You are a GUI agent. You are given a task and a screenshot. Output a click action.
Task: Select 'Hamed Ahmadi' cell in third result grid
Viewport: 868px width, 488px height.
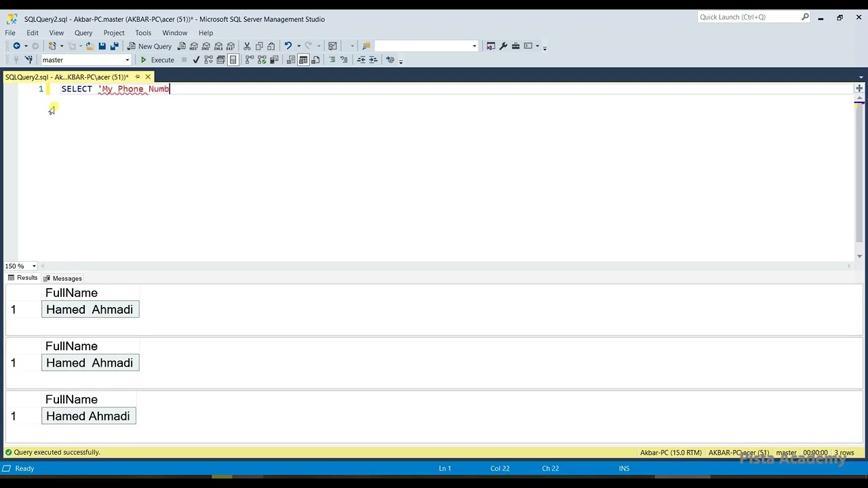pyautogui.click(x=88, y=416)
